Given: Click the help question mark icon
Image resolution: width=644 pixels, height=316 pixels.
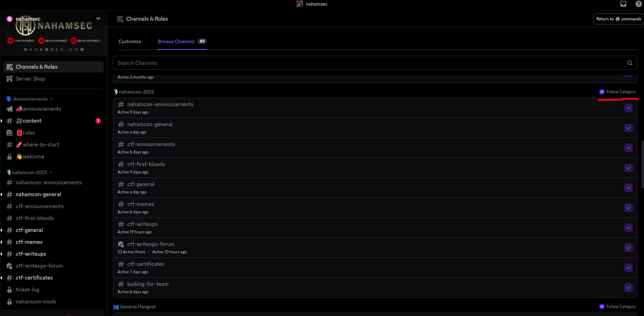Looking at the screenshot, I should point(638,4).
